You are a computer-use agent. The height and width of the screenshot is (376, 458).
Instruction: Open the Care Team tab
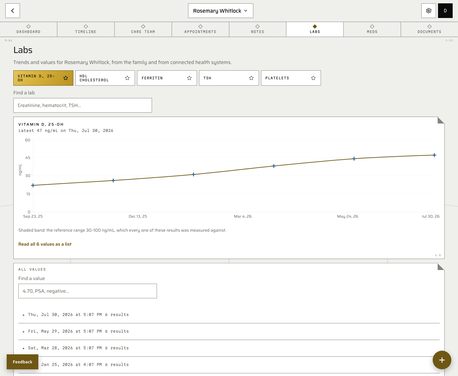tap(143, 29)
